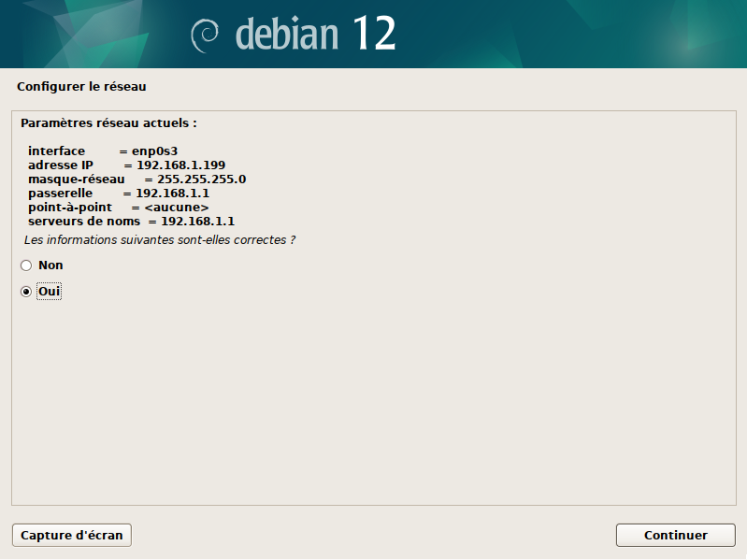Viewport: 747px width, 560px height.
Task: Click the question 'Les informations suivantes sont-elles correctes ?'
Action: pos(160,240)
